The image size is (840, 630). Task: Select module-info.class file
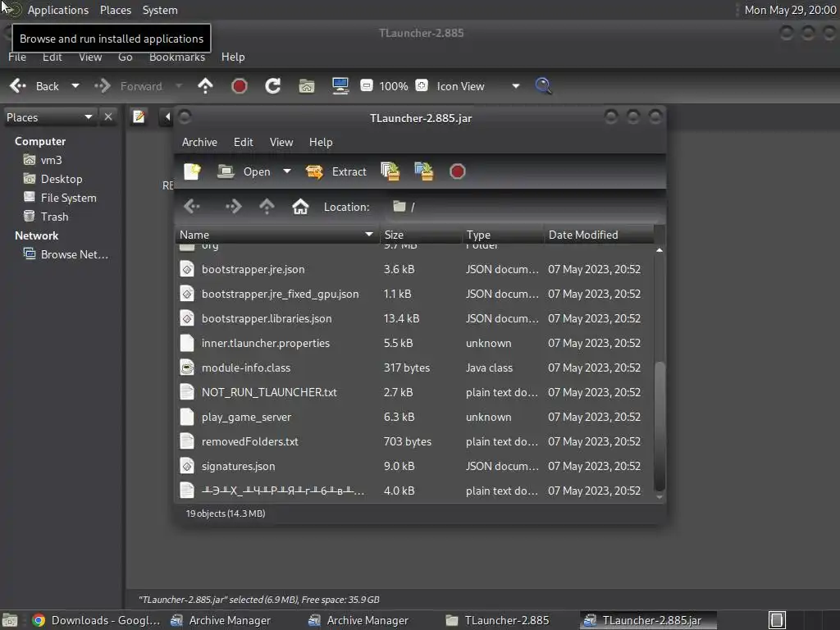tap(414, 367)
